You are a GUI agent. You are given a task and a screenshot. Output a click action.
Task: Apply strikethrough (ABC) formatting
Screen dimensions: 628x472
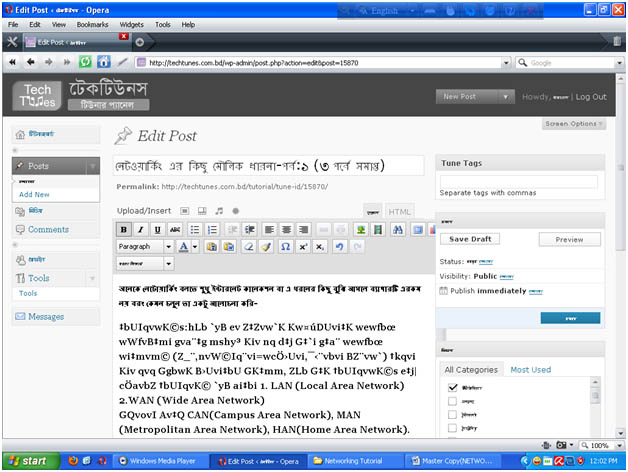[x=175, y=230]
